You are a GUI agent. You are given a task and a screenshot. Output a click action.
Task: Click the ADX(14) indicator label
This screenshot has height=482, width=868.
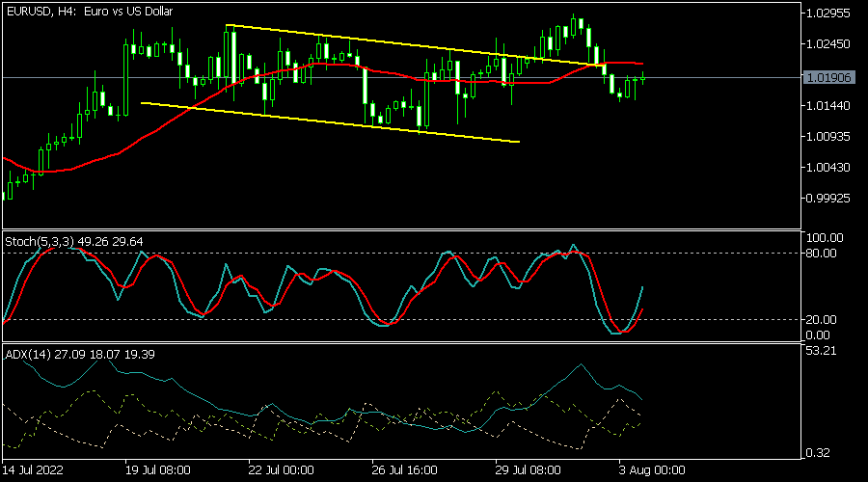tap(80, 355)
